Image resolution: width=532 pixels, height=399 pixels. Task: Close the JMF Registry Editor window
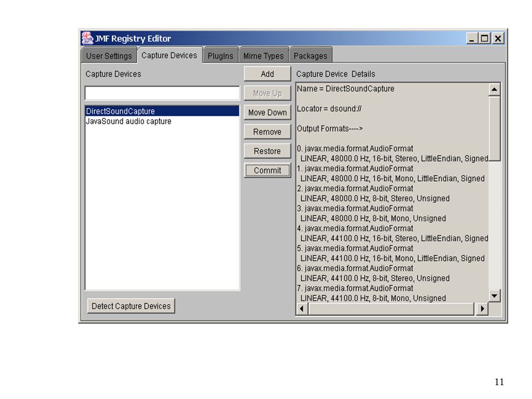(498, 38)
